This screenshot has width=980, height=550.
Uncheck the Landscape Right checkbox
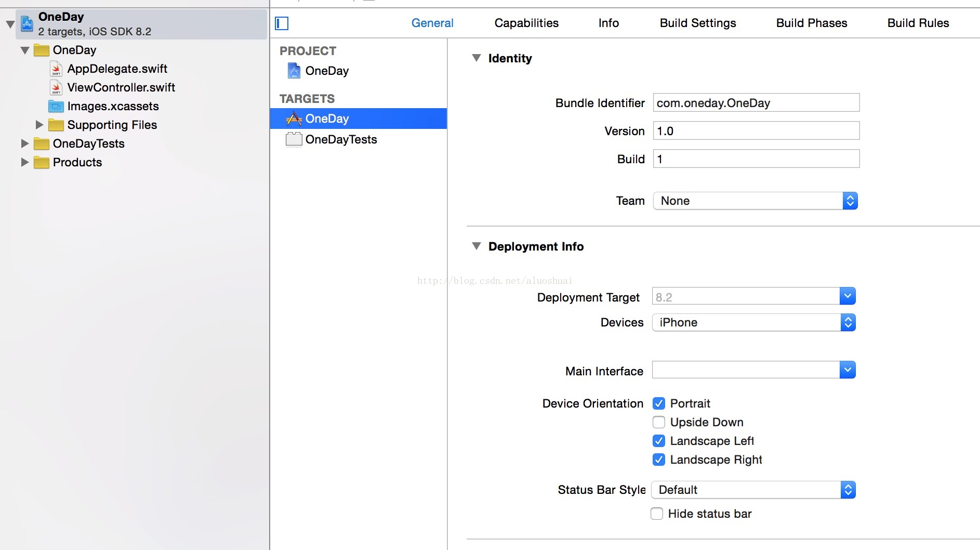pos(659,460)
